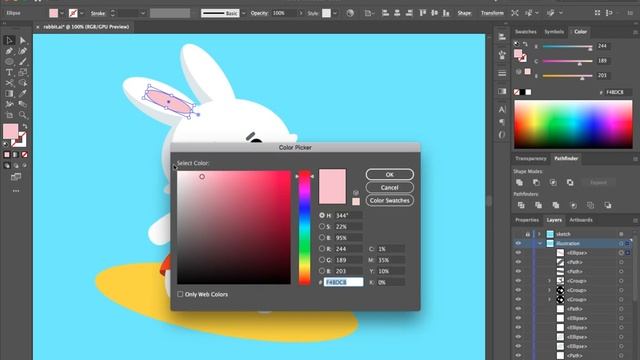Select the B brightness 95% radio button
640x360 pixels.
pyautogui.click(x=322, y=237)
